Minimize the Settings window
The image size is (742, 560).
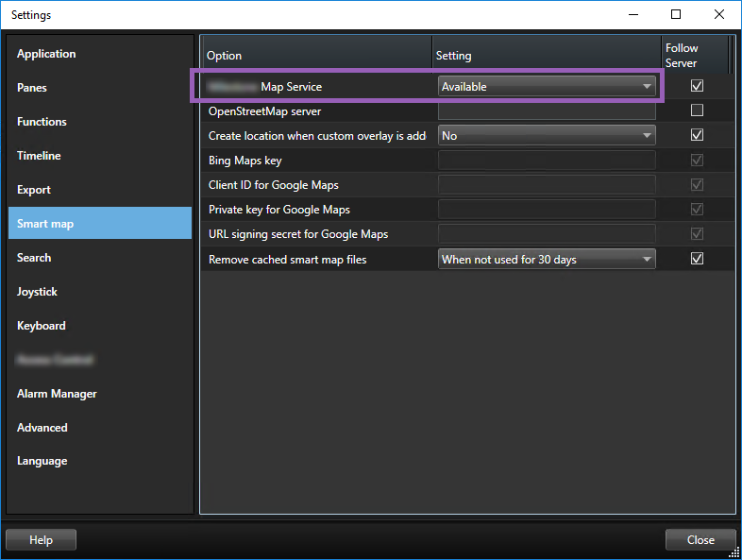coord(632,14)
